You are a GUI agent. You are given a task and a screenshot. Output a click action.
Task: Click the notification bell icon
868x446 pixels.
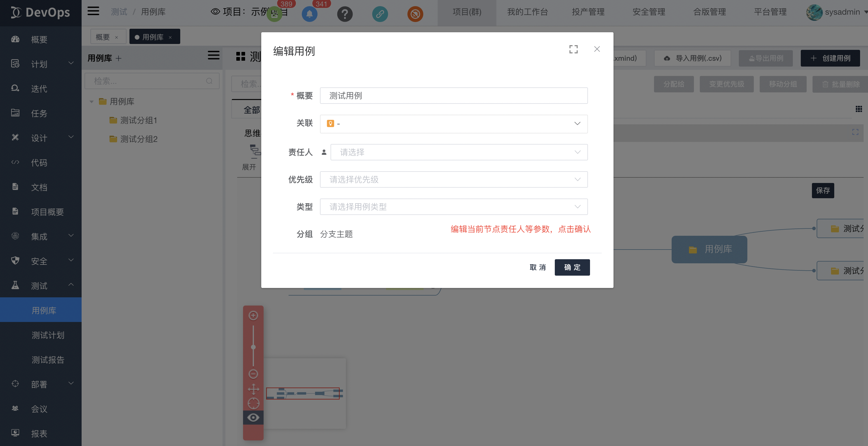pos(309,14)
